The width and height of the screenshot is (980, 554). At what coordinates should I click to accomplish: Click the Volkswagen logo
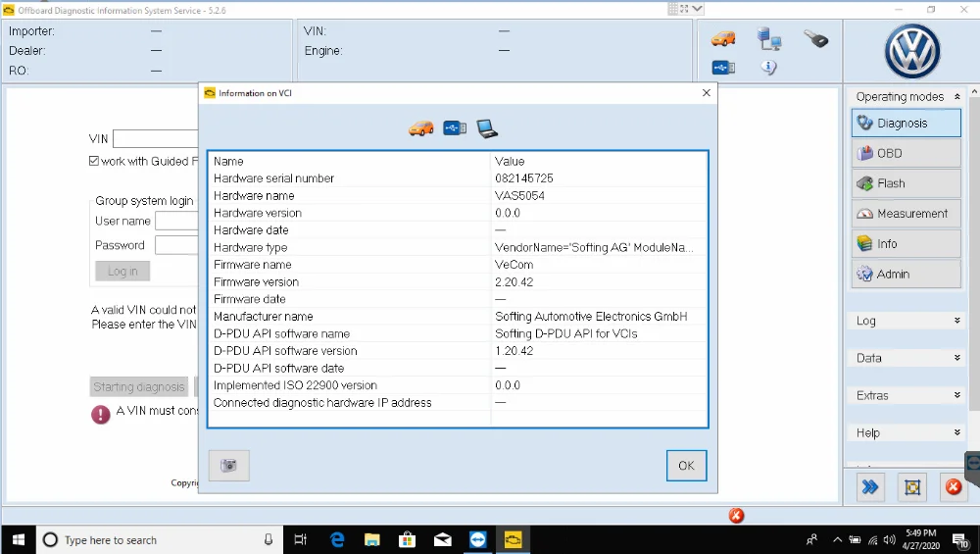pyautogui.click(x=911, y=51)
